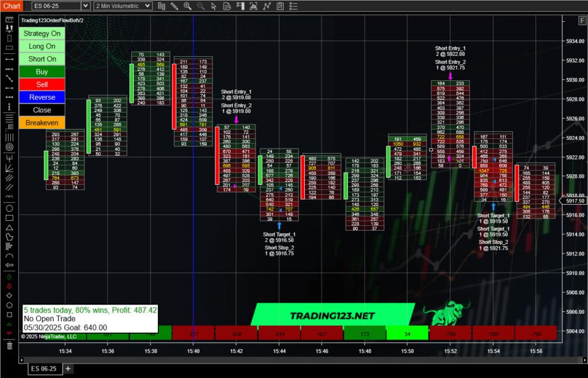Click the orange Breakeven button
Screen dimensions: 588x378
(42, 123)
